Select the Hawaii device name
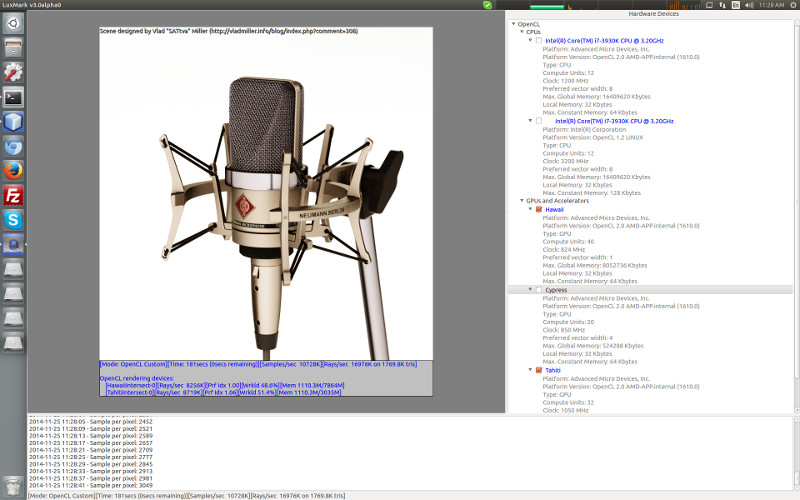The width and height of the screenshot is (800, 500). (554, 209)
